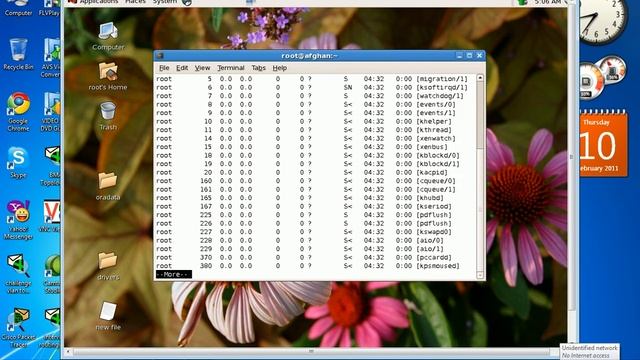Screen dimensions: 640x360
Task: Open the GNOME System menu
Action: pyautogui.click(x=165, y=2)
